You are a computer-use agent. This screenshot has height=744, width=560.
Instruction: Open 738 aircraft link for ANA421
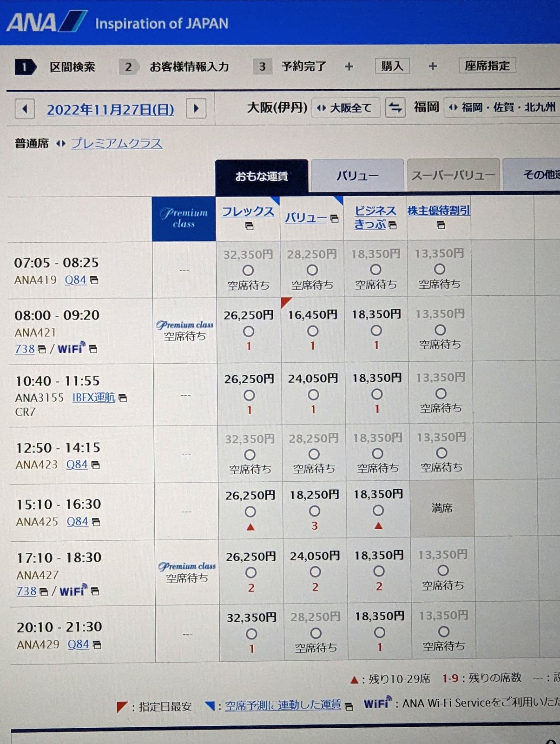(x=25, y=349)
